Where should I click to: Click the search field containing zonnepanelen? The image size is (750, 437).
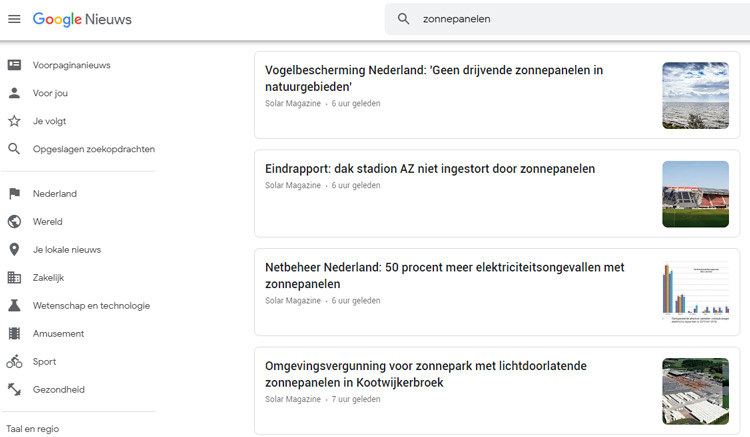coord(567,19)
